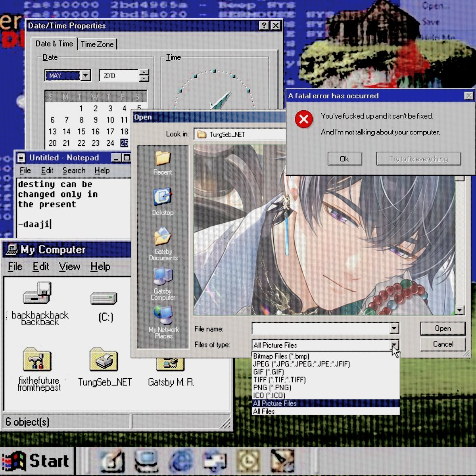Screen dimensions: 476x476
Task: Select day 3 in the calendar
Action: click(110, 108)
